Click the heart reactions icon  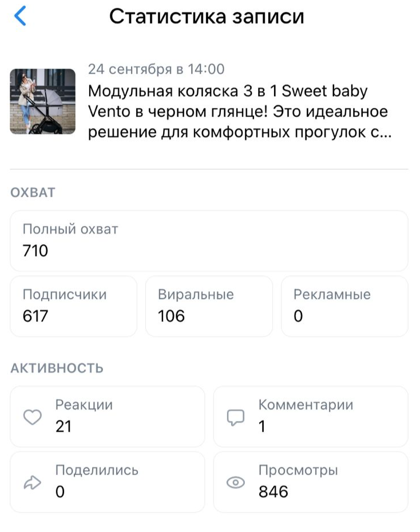pyautogui.click(x=32, y=418)
